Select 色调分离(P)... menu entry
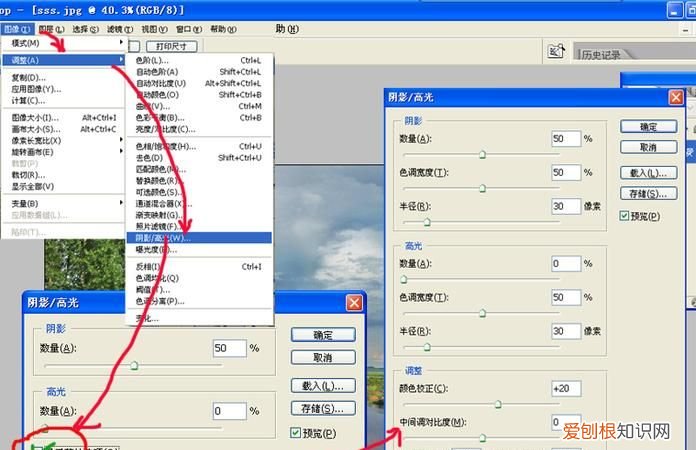The height and width of the screenshot is (450, 696). (199, 301)
